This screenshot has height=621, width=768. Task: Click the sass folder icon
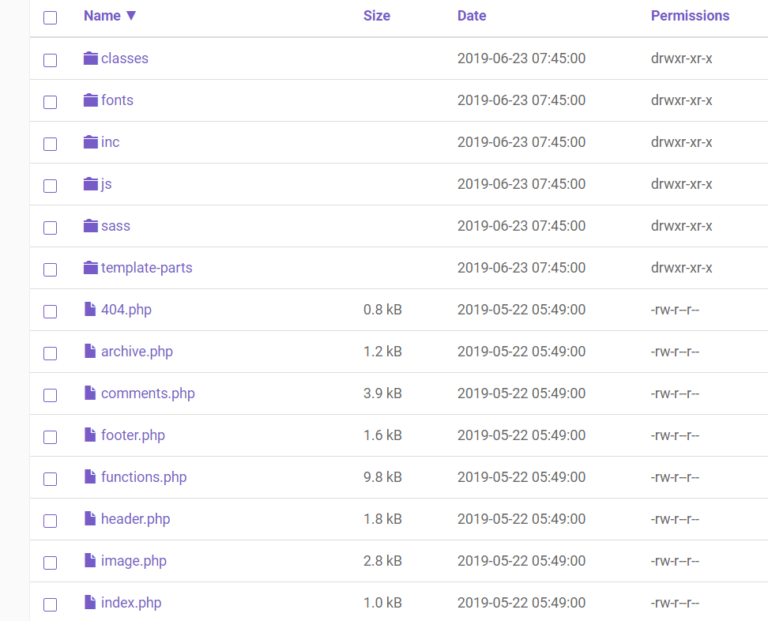(x=91, y=227)
